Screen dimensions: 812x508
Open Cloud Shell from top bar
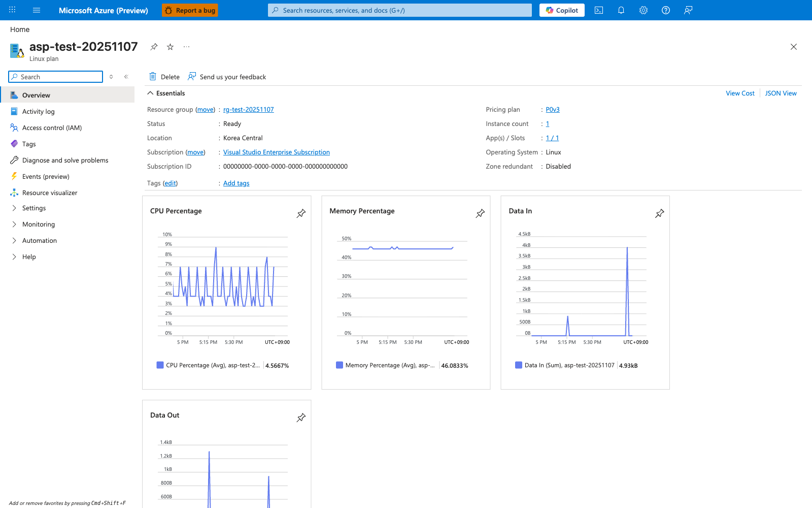[x=599, y=10]
